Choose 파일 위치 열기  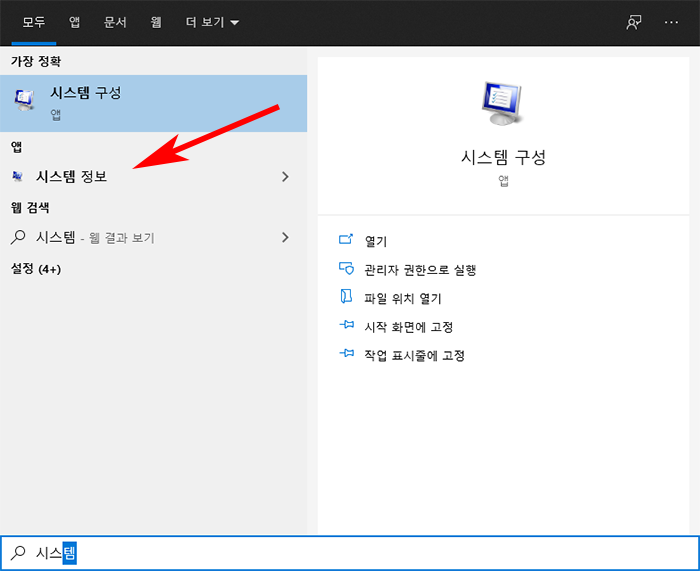click(x=403, y=299)
